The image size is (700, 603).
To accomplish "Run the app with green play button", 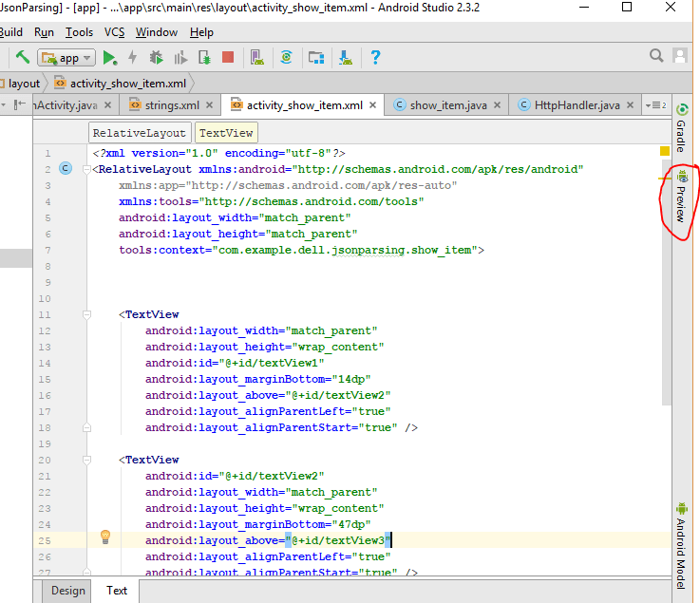I will 110,58.
